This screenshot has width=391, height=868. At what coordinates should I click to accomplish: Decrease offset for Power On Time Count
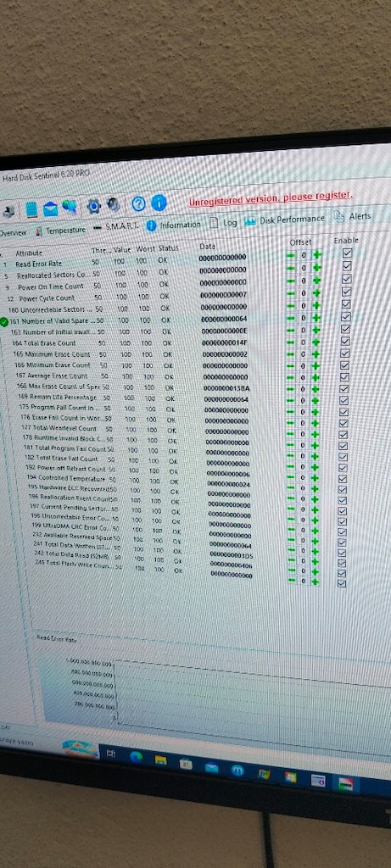pos(291,281)
